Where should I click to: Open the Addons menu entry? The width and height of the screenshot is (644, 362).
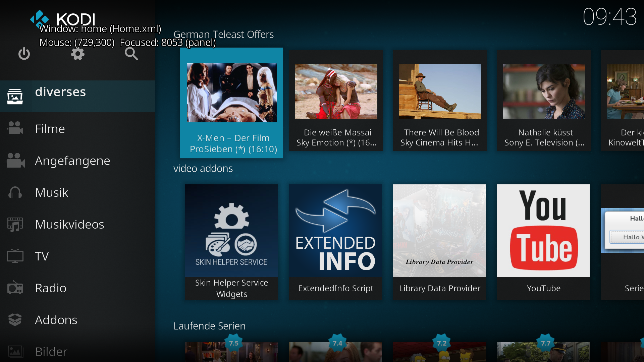coord(77,320)
